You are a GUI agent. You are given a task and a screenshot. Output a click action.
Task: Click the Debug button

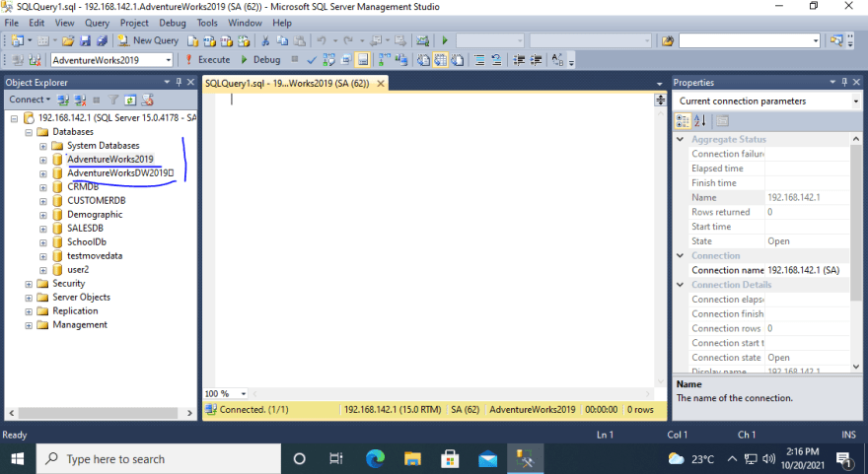260,60
